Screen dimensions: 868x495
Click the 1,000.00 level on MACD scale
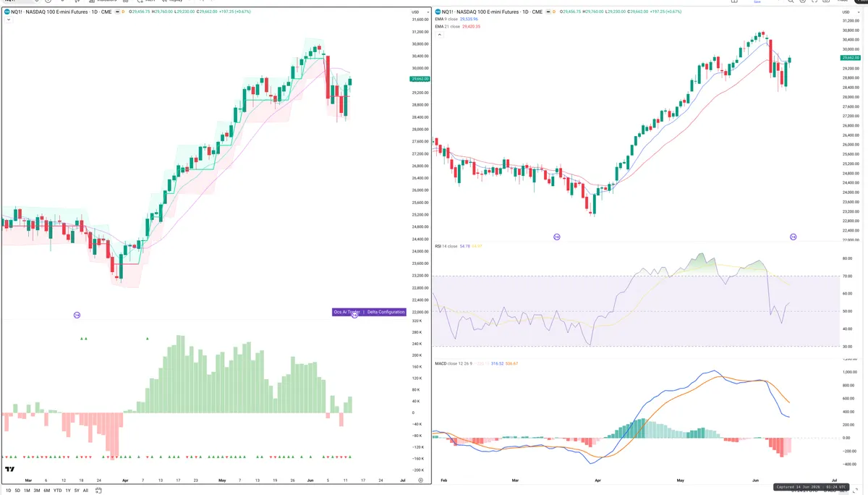point(849,372)
